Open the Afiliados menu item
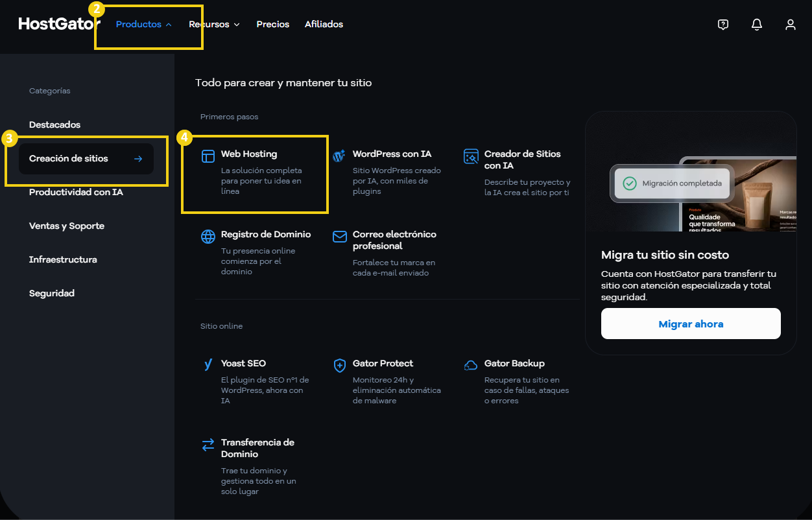This screenshot has width=812, height=520. point(324,25)
